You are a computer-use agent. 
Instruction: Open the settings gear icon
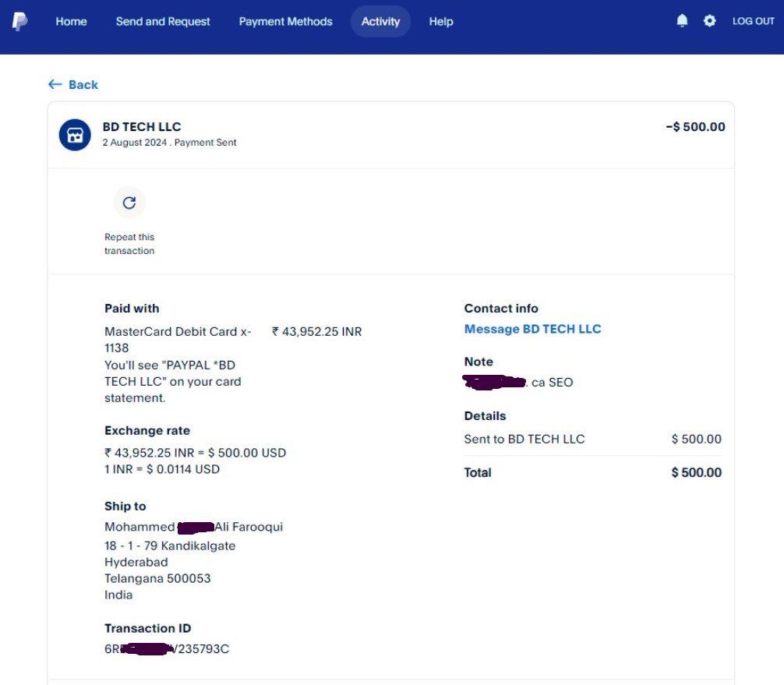tap(709, 20)
